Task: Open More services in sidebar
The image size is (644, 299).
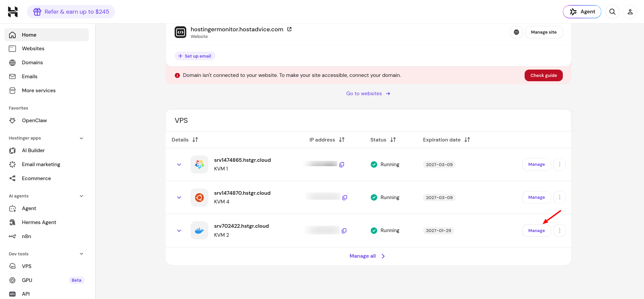Action: [x=47, y=91]
